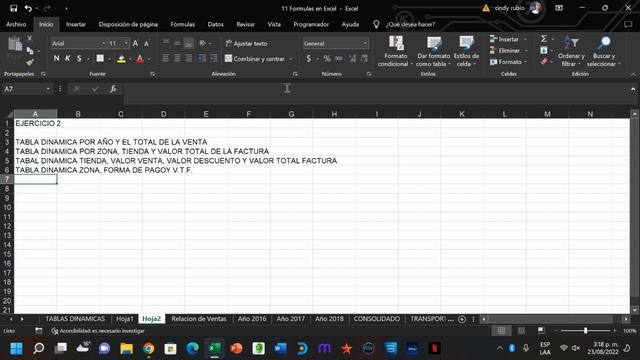Click the Clear eraser icon
This screenshot has height=360, width=640.
tap(544, 62)
